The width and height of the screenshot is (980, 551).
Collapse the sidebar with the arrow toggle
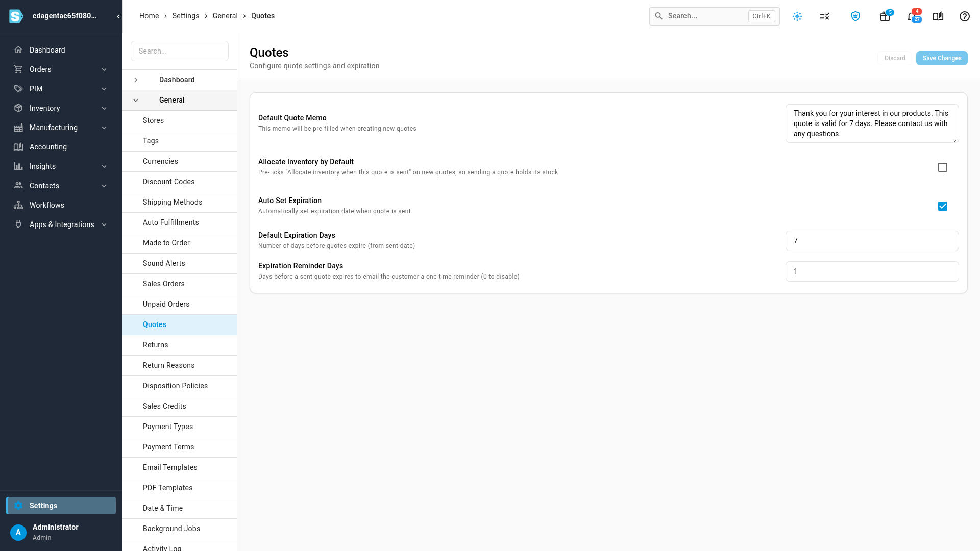[118, 16]
